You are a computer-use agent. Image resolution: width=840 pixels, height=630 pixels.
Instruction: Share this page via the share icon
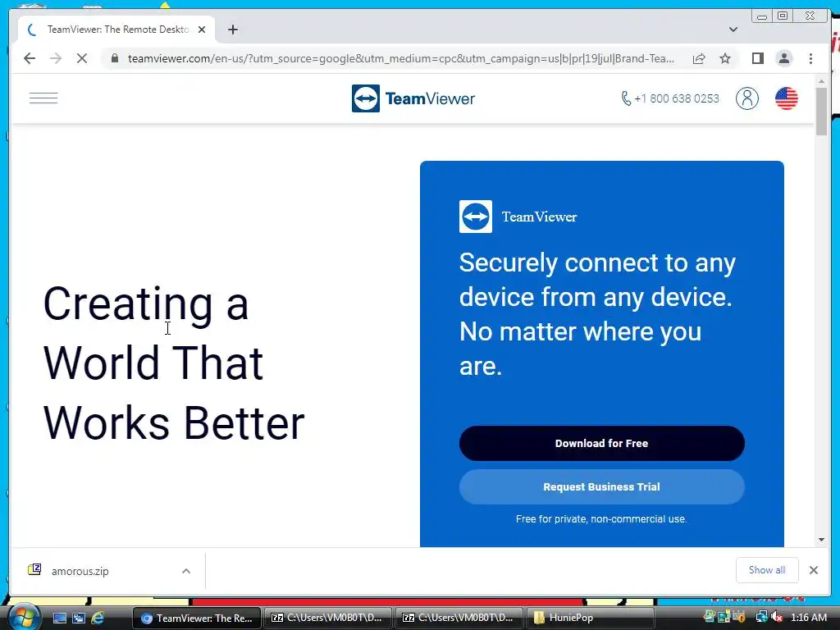pos(699,58)
